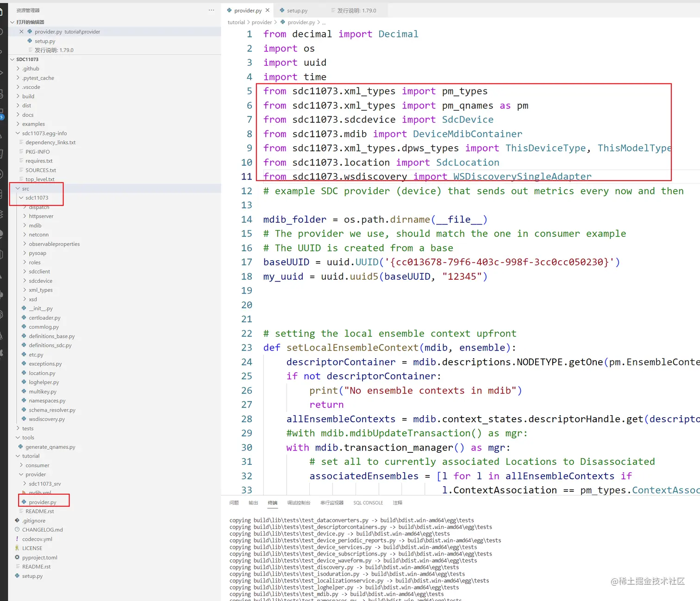The width and height of the screenshot is (700, 601).
Task: Click Python icon beside multikey.py
Action: click(24, 392)
